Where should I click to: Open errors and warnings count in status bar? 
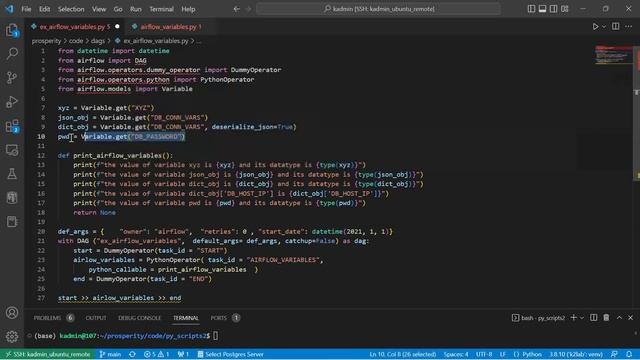[x=157, y=354]
